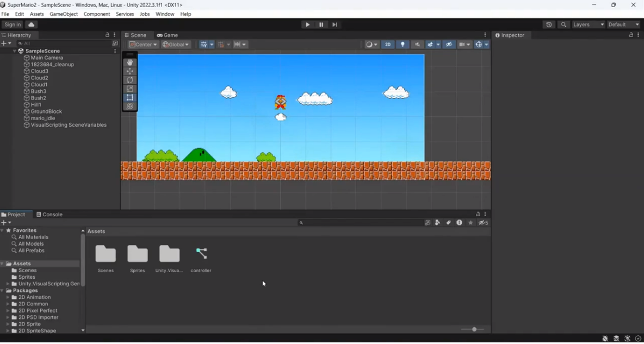644x344 pixels.
Task: Open the Default layout dropdown
Action: pos(623,24)
